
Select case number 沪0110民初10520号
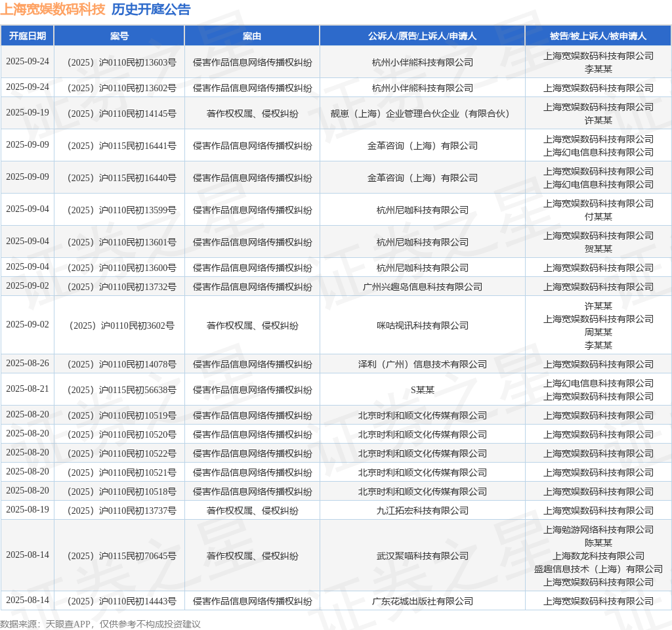click(121, 434)
